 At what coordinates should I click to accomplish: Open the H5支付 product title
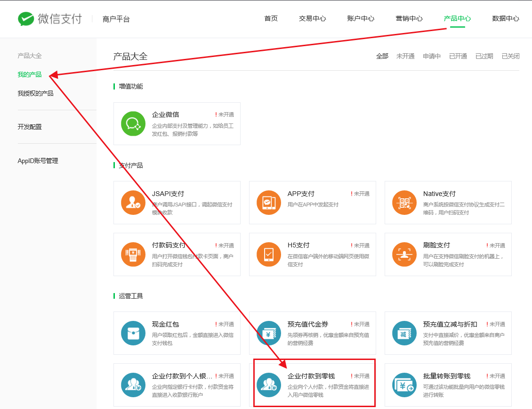coord(298,245)
